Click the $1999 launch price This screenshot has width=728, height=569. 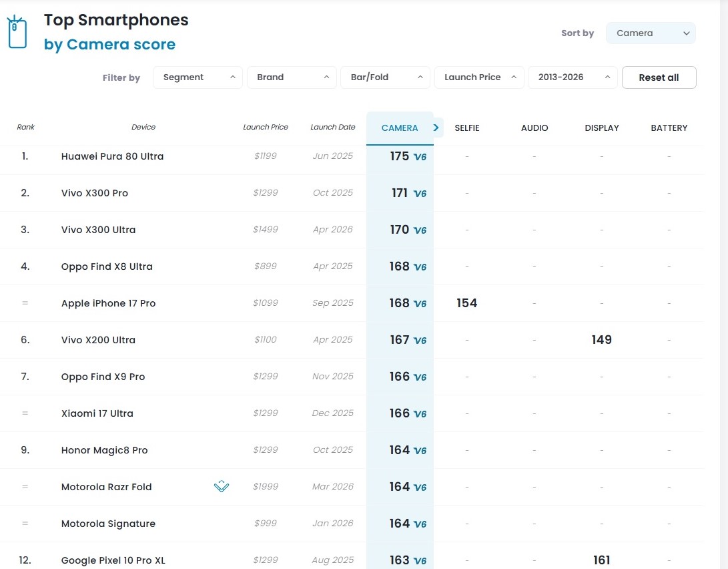click(266, 486)
